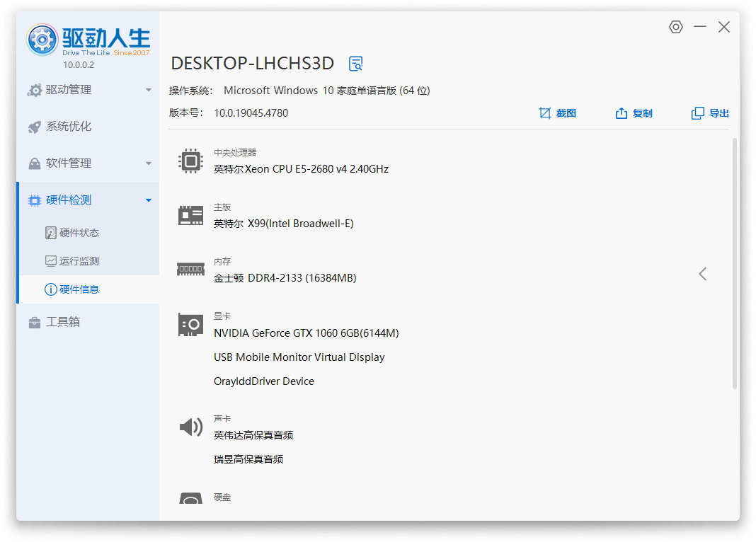Expand the 驱动管理 dropdown arrow
The height and width of the screenshot is (542, 756).
149,90
